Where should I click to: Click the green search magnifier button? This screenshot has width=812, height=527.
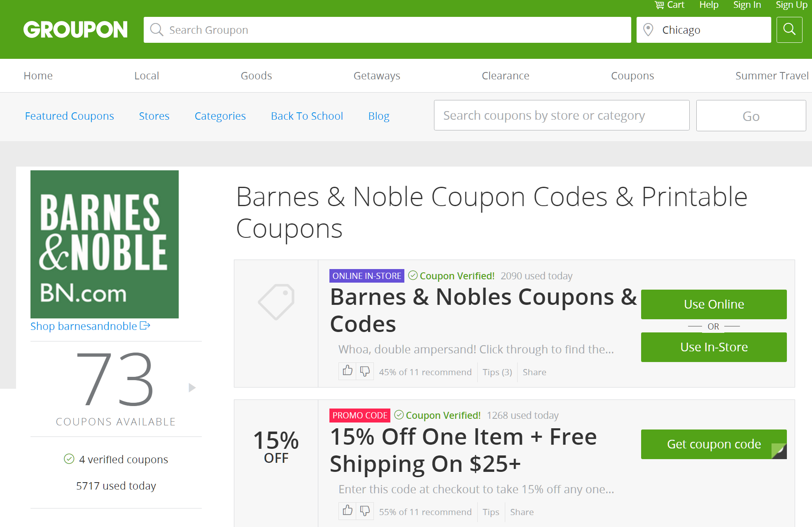(789, 30)
